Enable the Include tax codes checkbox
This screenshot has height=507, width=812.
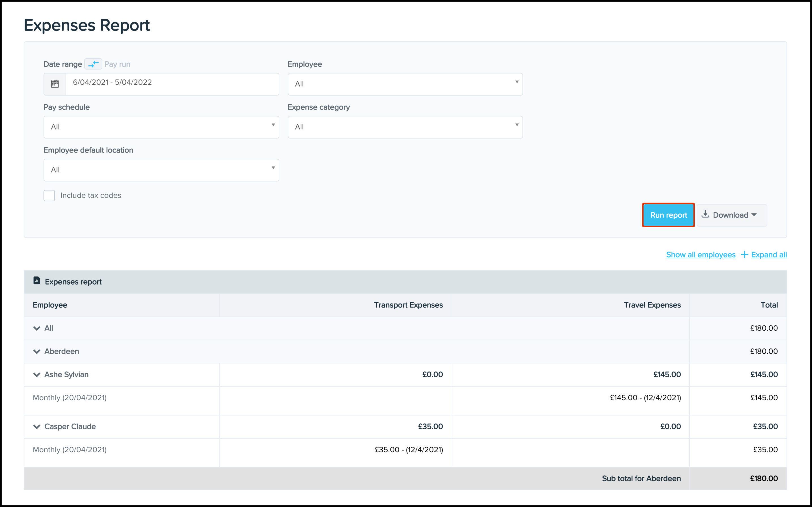click(x=49, y=196)
